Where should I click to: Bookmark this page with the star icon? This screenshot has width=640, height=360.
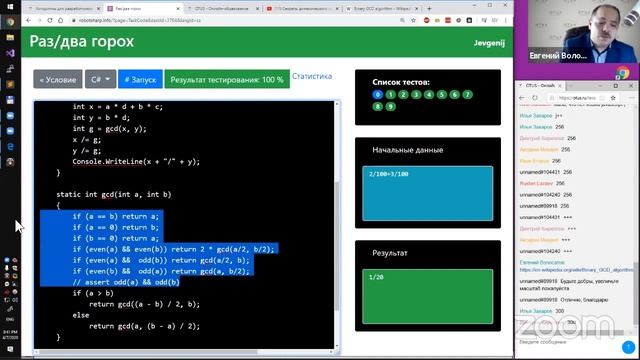(413, 20)
